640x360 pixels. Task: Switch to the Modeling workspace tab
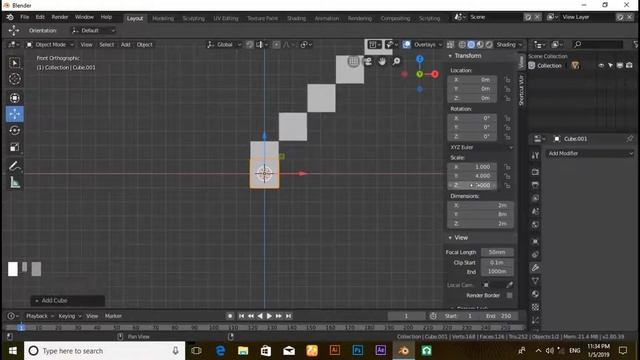click(163, 18)
